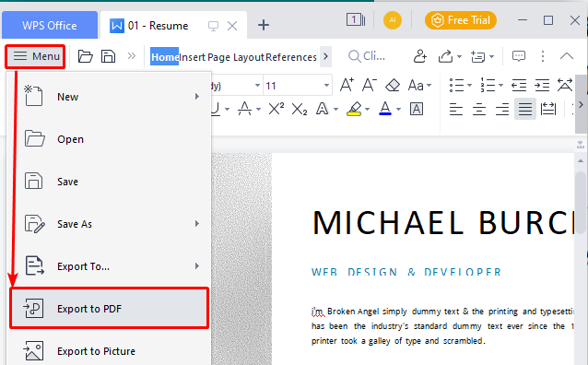Click the bullet list icon
This screenshot has height=365, width=588.
click(457, 85)
